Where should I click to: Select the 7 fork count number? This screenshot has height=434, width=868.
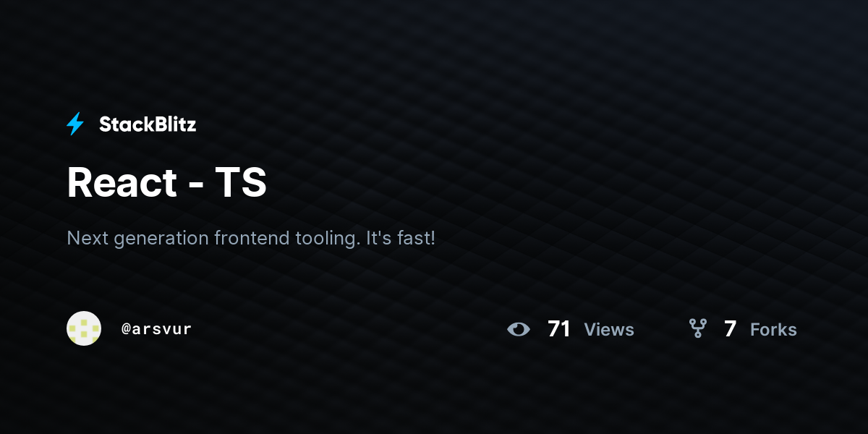[730, 329]
